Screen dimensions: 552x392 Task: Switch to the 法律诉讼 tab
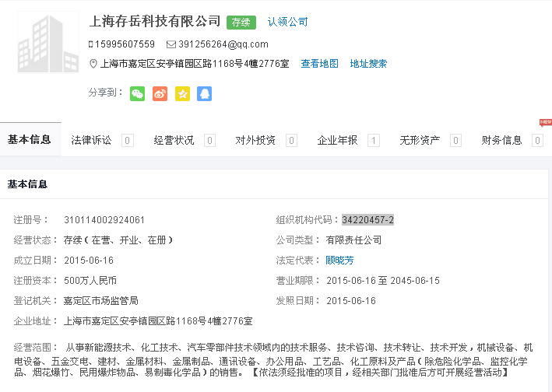point(92,141)
